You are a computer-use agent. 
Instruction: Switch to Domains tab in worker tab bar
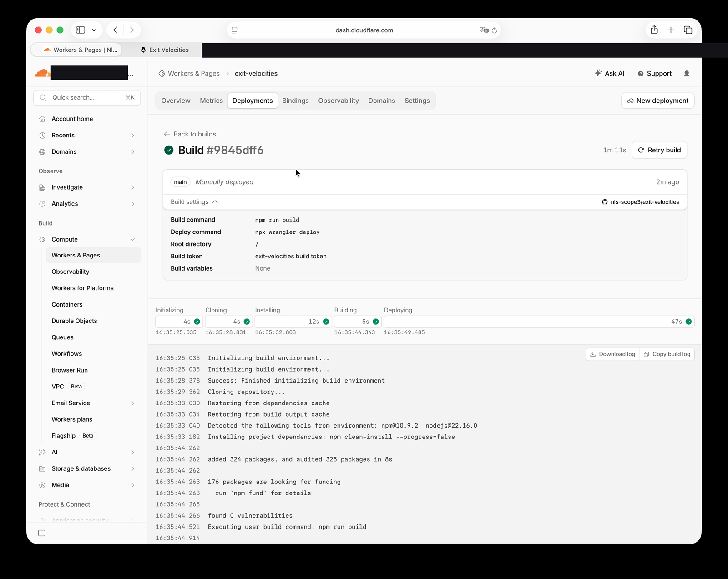coord(382,101)
